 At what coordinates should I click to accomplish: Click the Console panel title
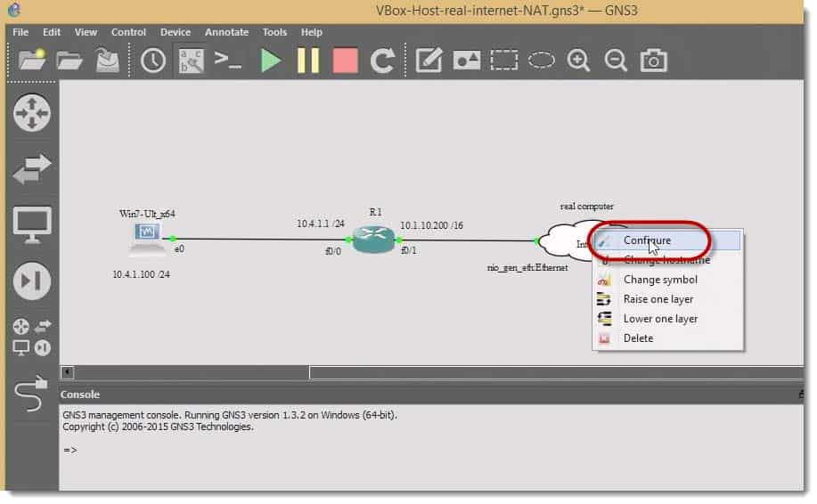pos(79,394)
